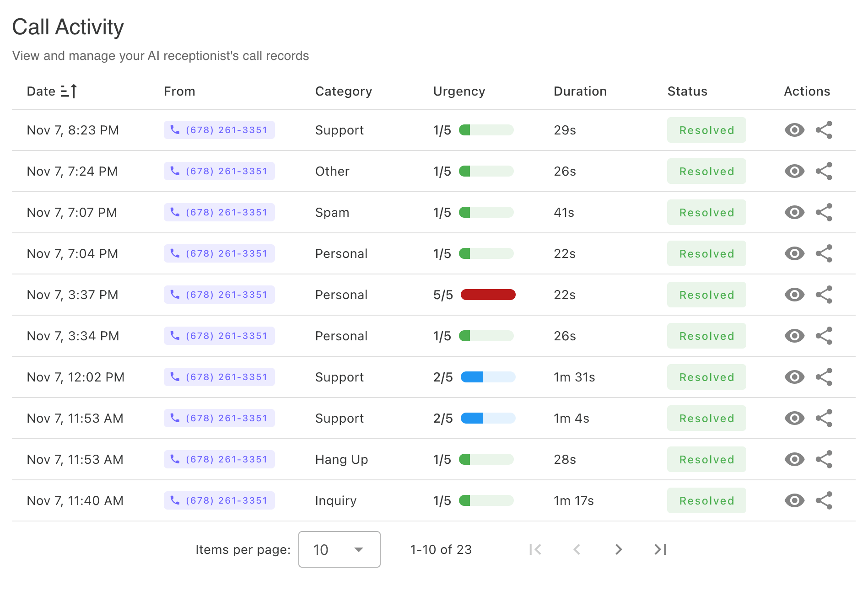Open the Items per page dropdown
This screenshot has height=591, width=868.
pyautogui.click(x=339, y=549)
